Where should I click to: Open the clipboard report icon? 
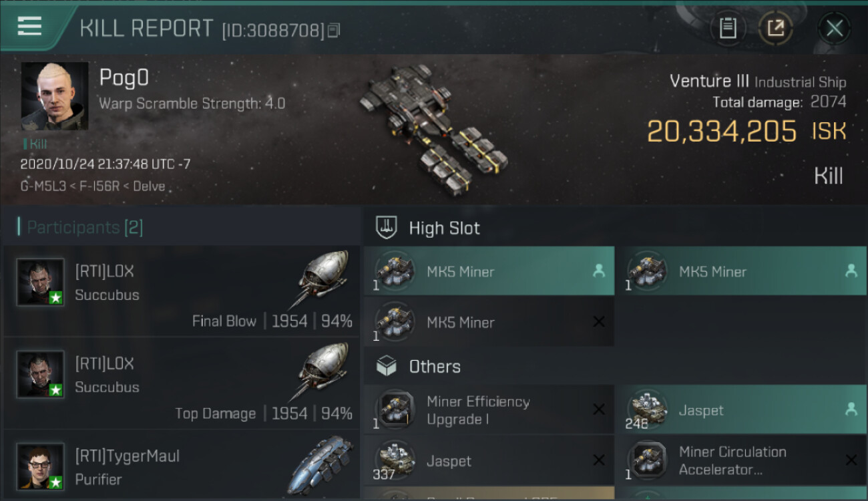pyautogui.click(x=728, y=28)
